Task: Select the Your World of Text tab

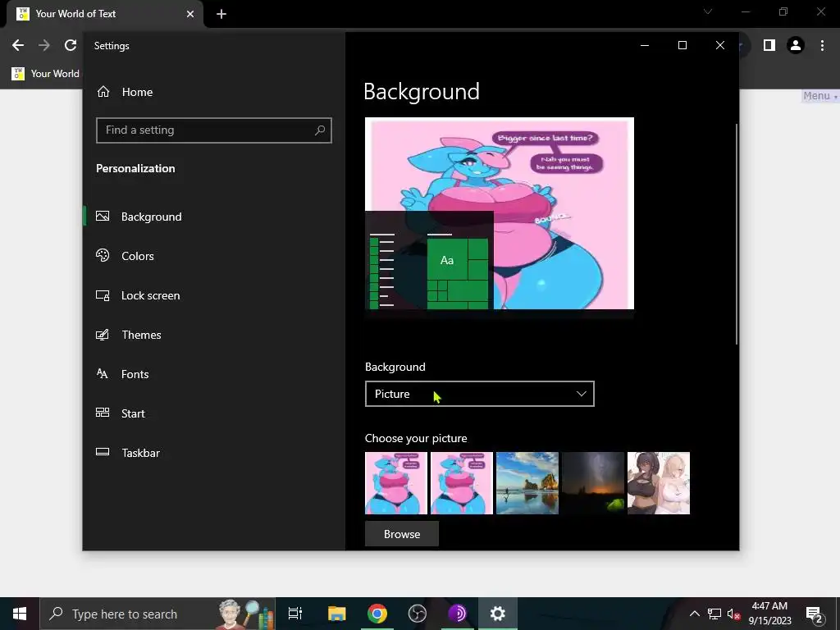Action: pos(105,14)
